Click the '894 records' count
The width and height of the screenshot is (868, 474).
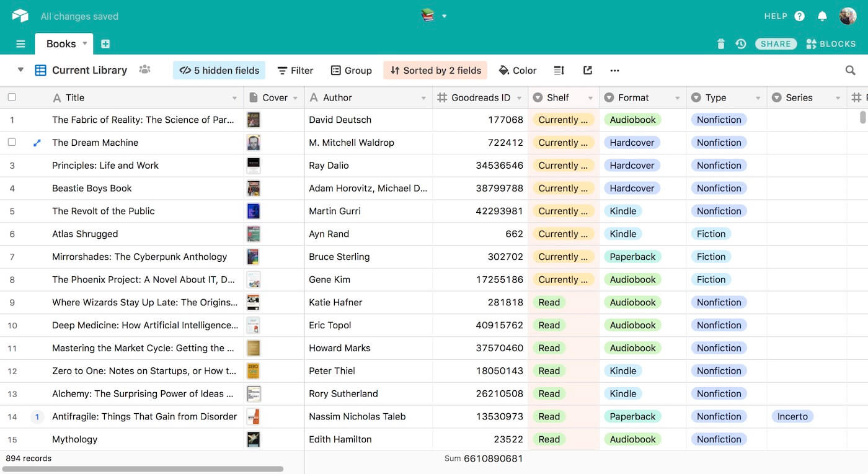(x=29, y=458)
